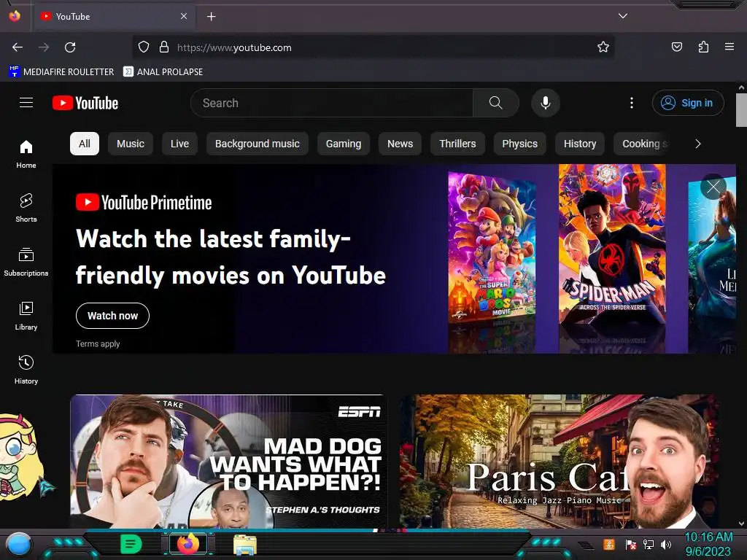Select the YouTube browser tab
Screen dimensions: 747x560
pyautogui.click(x=113, y=16)
